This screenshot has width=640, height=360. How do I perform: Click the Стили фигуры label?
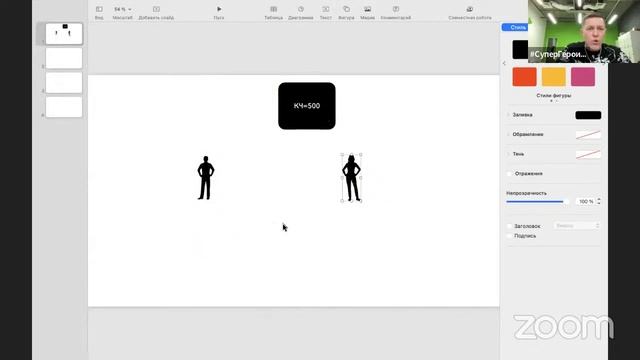point(553,96)
